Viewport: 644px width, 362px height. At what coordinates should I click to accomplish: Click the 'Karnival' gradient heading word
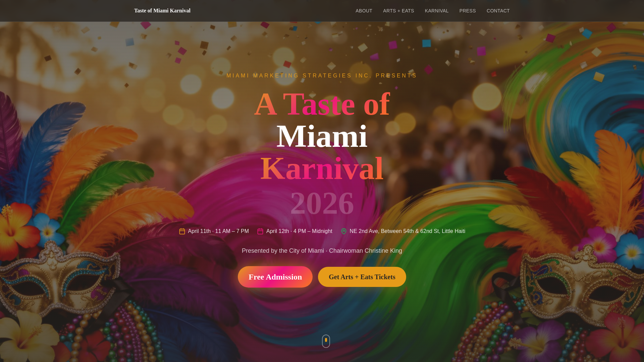(x=322, y=168)
